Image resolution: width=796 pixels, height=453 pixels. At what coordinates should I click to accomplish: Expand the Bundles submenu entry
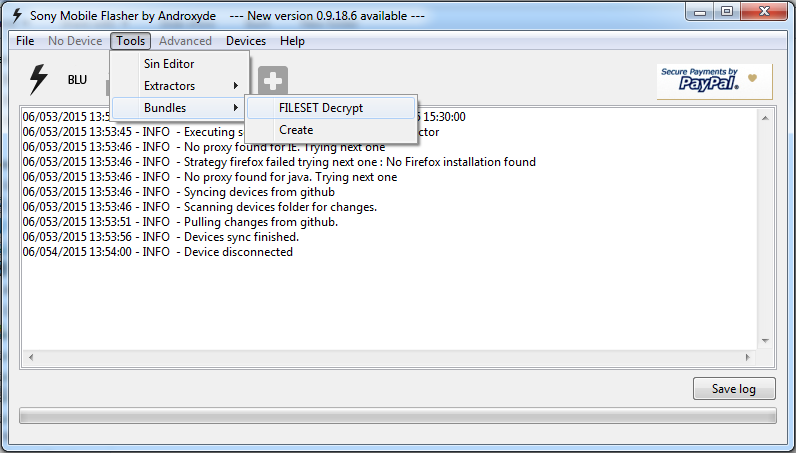pyautogui.click(x=180, y=108)
